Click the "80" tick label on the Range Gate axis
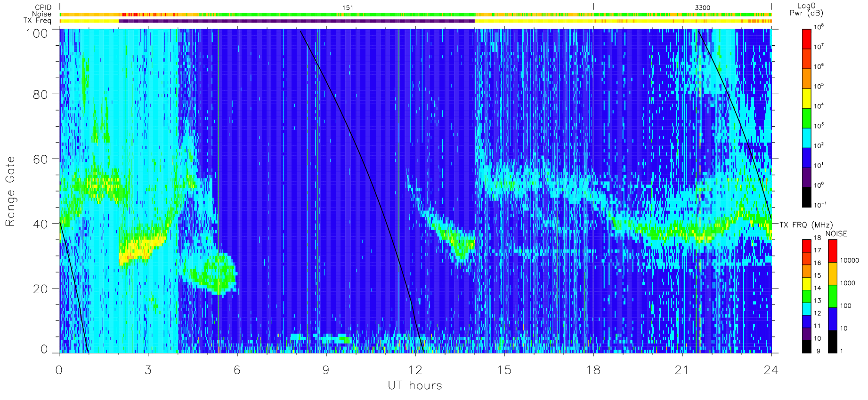The height and width of the screenshot is (400, 868). (41, 95)
